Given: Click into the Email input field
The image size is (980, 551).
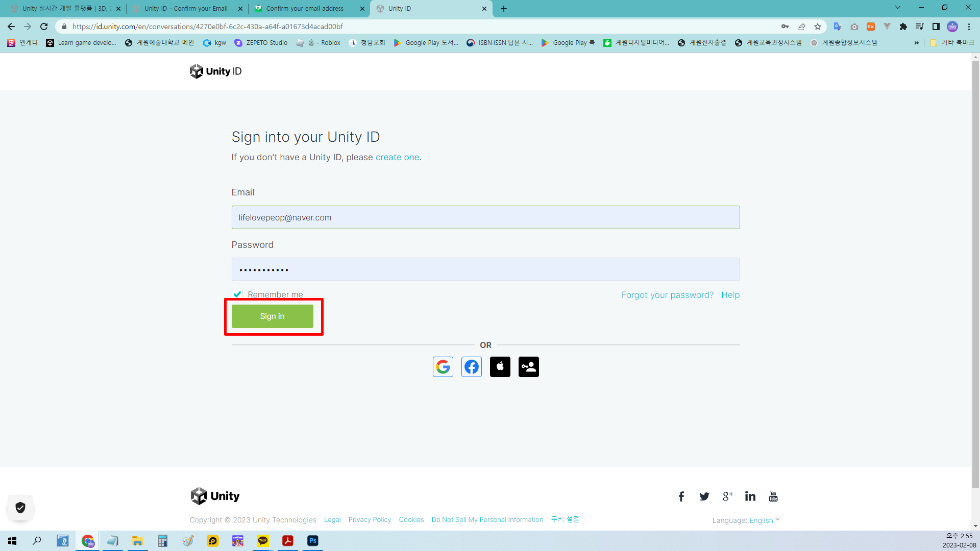Looking at the screenshot, I should tap(485, 217).
